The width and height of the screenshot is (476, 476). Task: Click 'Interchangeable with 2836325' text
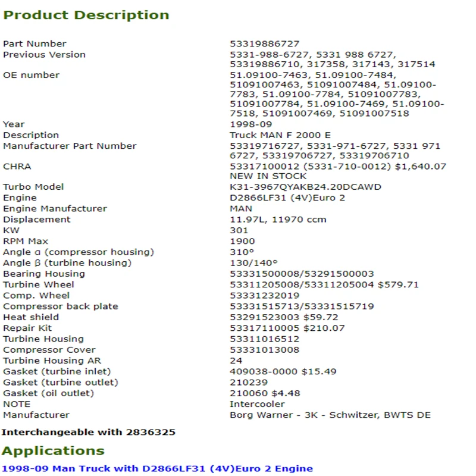(88, 433)
